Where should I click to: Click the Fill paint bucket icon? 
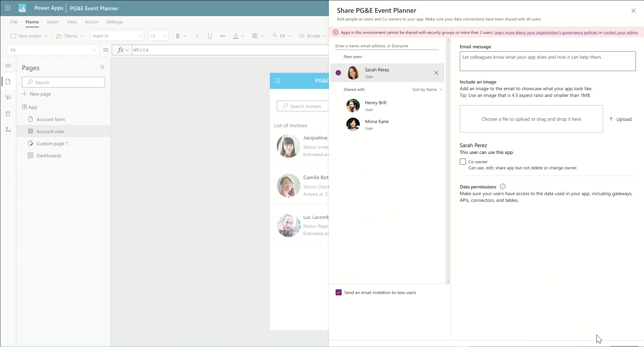point(275,36)
